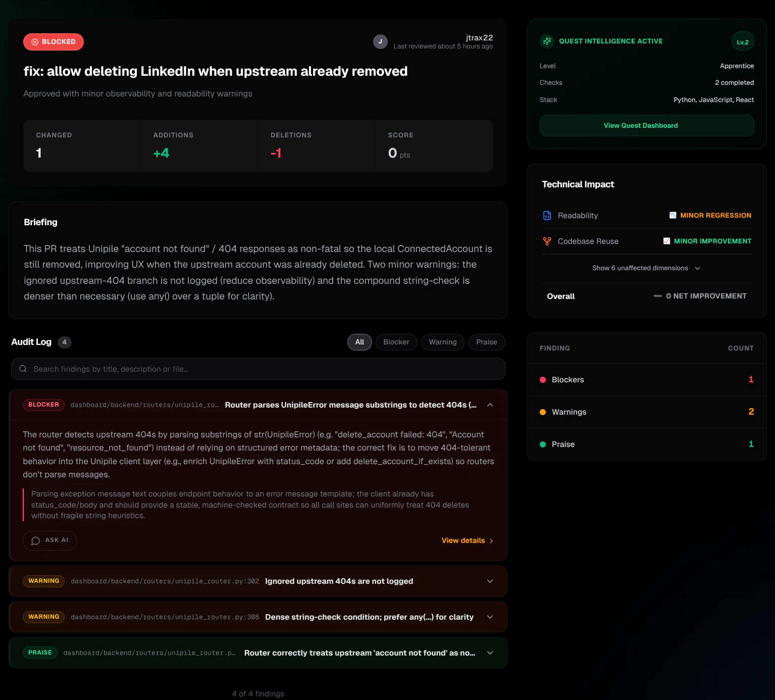Click the upward trend icon beside Minor Improvement
This screenshot has width=775, height=700.
click(667, 241)
